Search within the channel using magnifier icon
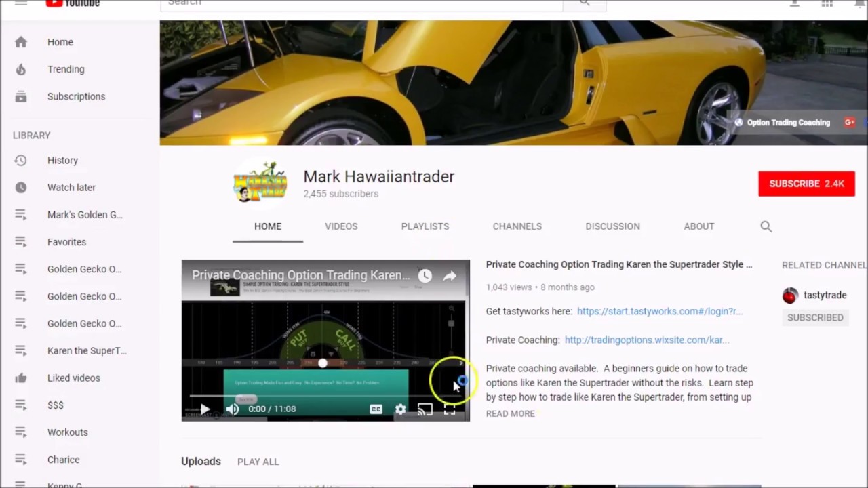Viewport: 868px width, 488px height. [x=766, y=226]
